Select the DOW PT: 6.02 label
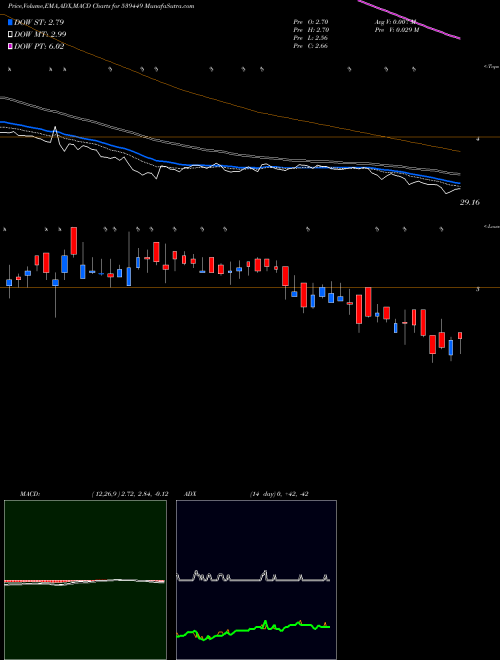The image size is (500, 660). pos(39,46)
